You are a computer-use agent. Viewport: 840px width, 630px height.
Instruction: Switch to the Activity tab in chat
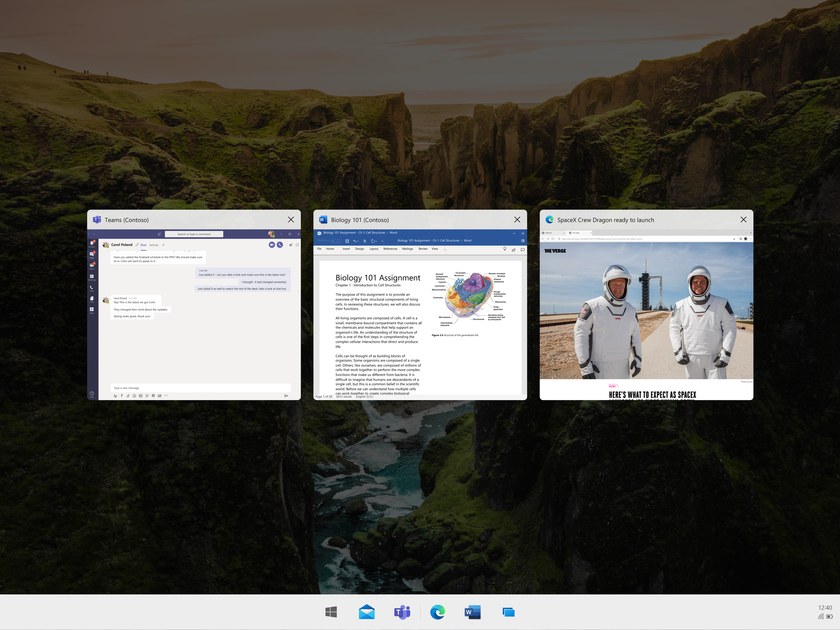coord(154,245)
